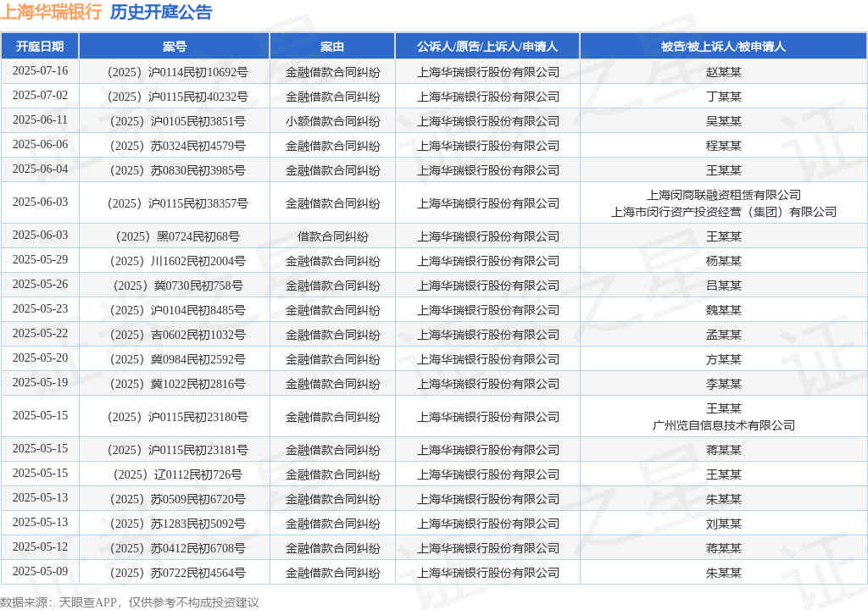This screenshot has height=610, width=868.
Task: Click the 小额借款合同纠纷 cell
Action: click(x=332, y=121)
